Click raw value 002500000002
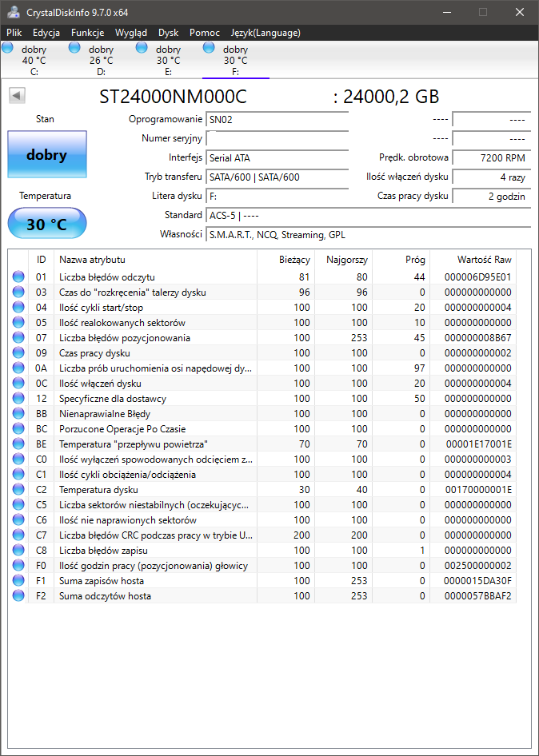 point(477,566)
